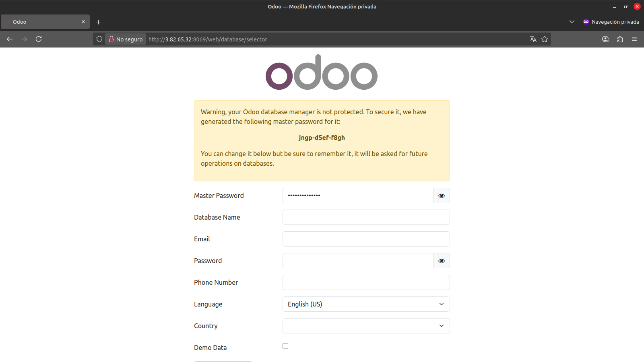Image resolution: width=644 pixels, height=362 pixels.
Task: Close the Odoo tab
Action: click(83, 22)
